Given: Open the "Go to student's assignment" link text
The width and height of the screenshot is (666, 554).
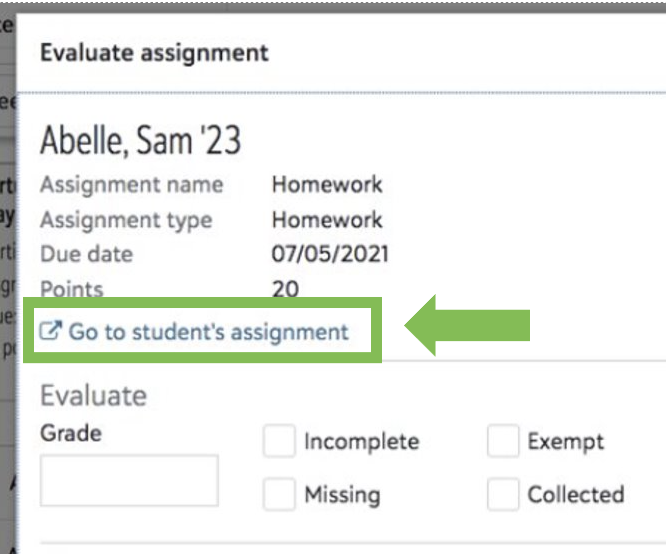Looking at the screenshot, I should pos(208,331).
